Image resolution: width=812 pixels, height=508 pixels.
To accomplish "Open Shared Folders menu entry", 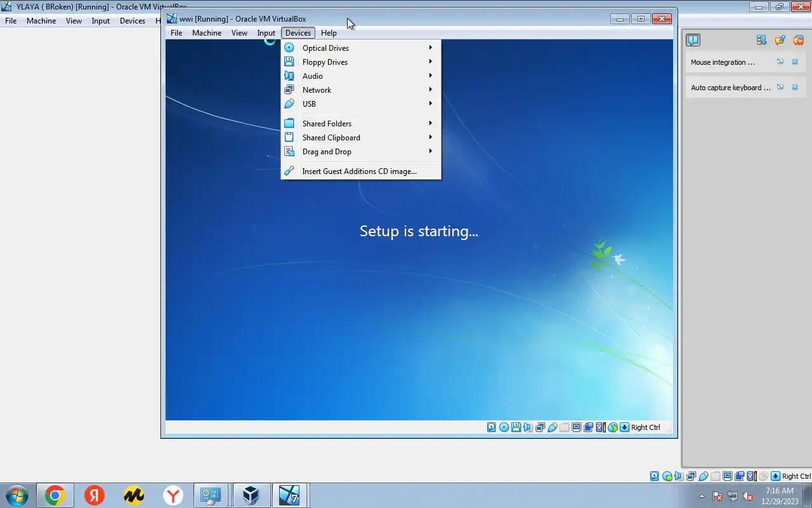I will coord(361,123).
